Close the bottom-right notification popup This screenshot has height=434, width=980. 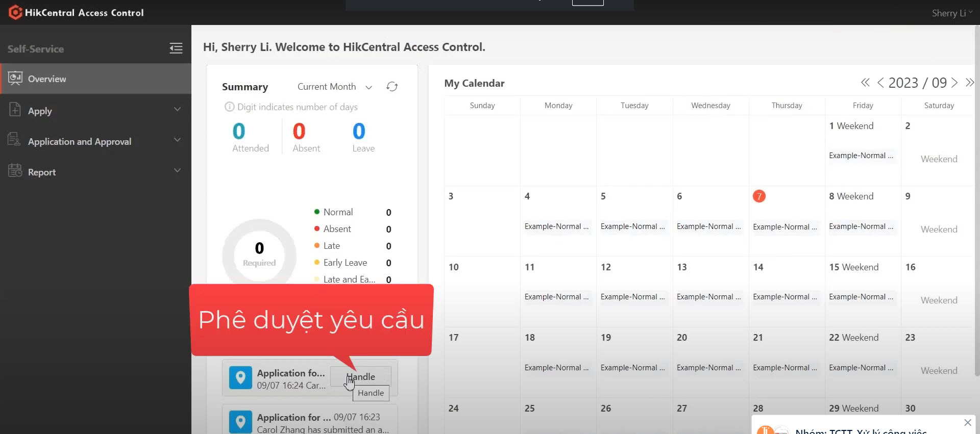pyautogui.click(x=967, y=422)
